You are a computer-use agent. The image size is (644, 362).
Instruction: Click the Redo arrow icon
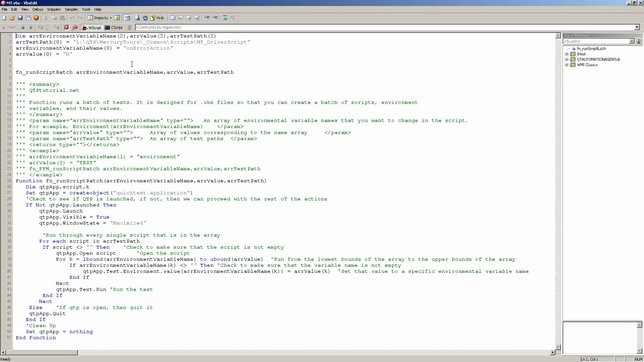[x=80, y=18]
